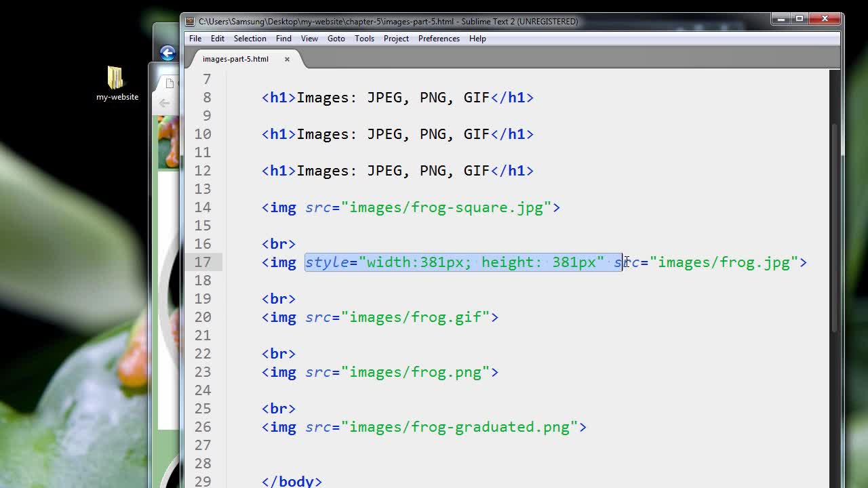Screen dimensions: 868x488
Task: Open the Find menu
Action: pyautogui.click(x=283, y=39)
